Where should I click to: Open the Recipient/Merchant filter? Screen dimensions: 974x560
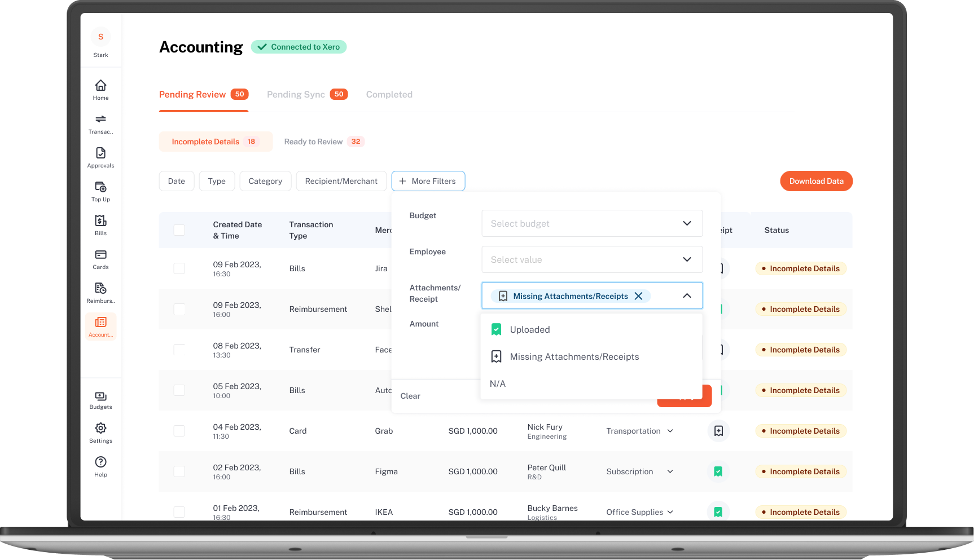[341, 181]
